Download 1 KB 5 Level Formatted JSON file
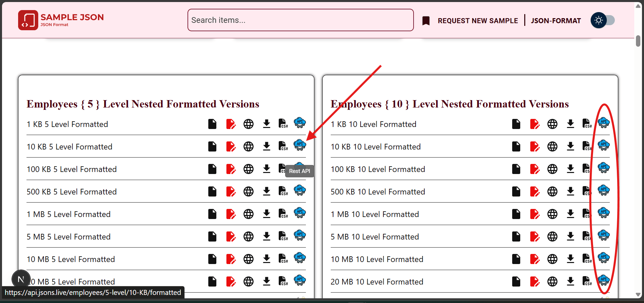This screenshot has width=644, height=303. (267, 124)
